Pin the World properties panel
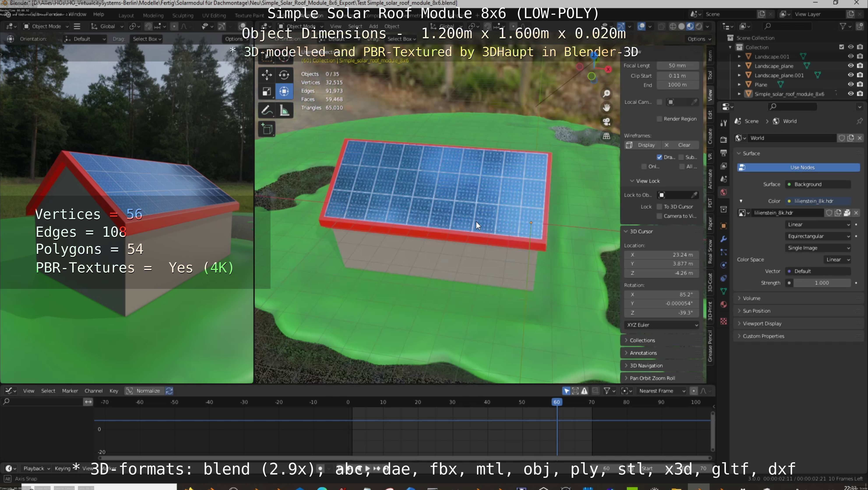This screenshot has height=490, width=868. click(859, 121)
